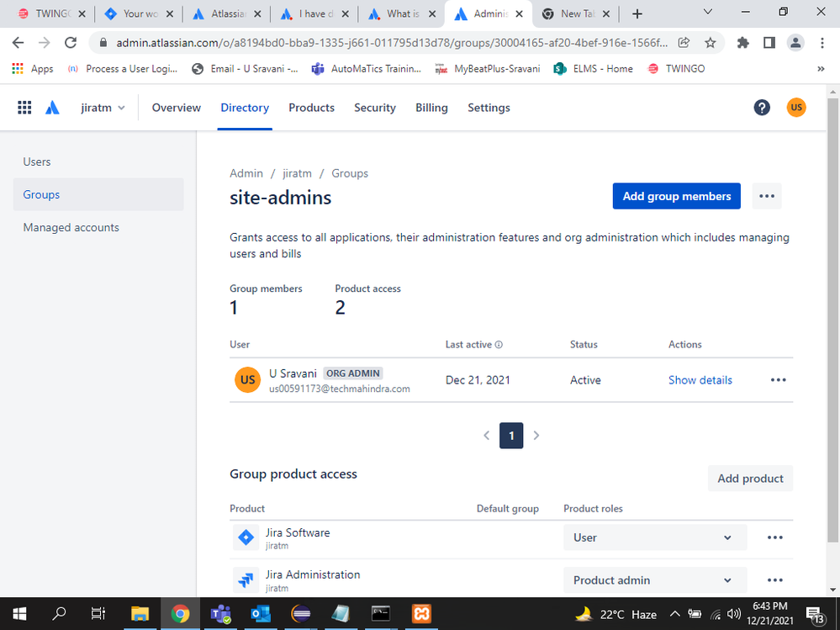Open a new browser tab
Screen dimensions: 840x630
pos(637,14)
